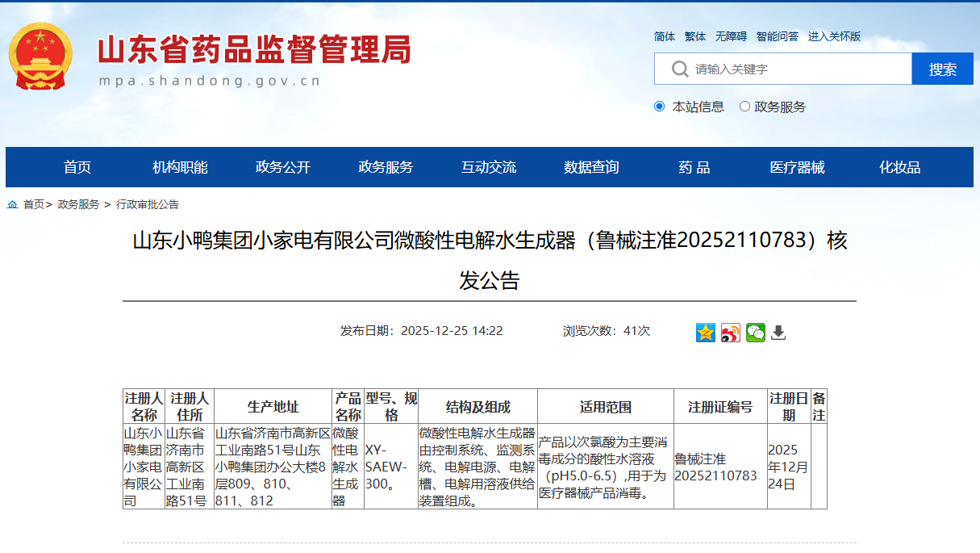Open the 化妆品 navigation menu
Image resolution: width=980 pixels, height=553 pixels.
[x=898, y=167]
